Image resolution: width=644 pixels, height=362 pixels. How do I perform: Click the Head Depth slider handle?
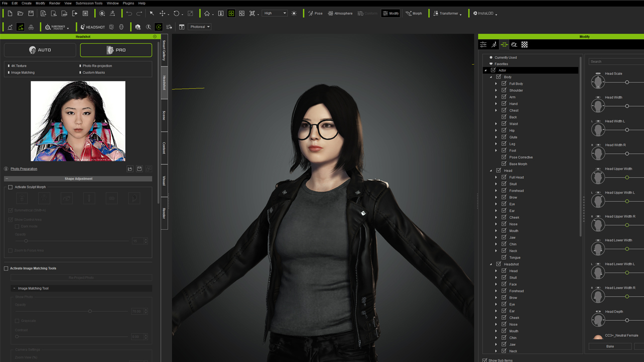coord(627,320)
